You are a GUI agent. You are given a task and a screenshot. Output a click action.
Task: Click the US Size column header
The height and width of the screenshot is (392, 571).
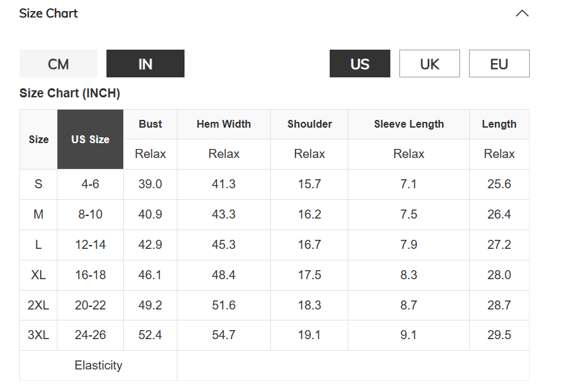pos(90,139)
